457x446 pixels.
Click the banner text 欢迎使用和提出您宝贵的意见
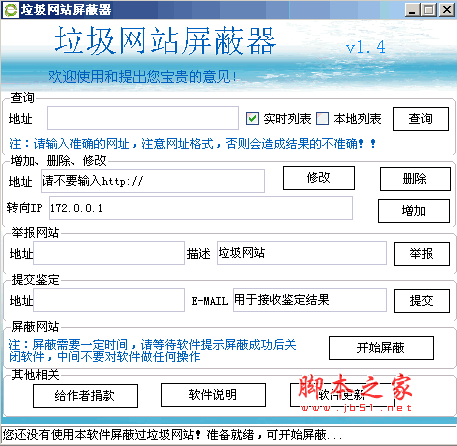tap(142, 77)
